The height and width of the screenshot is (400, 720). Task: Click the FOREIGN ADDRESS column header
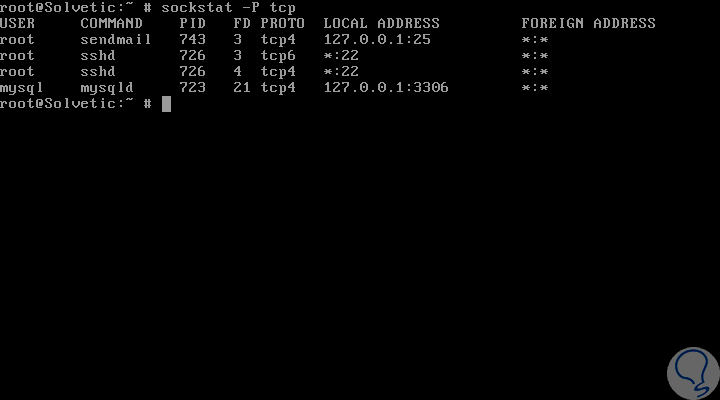coord(589,23)
